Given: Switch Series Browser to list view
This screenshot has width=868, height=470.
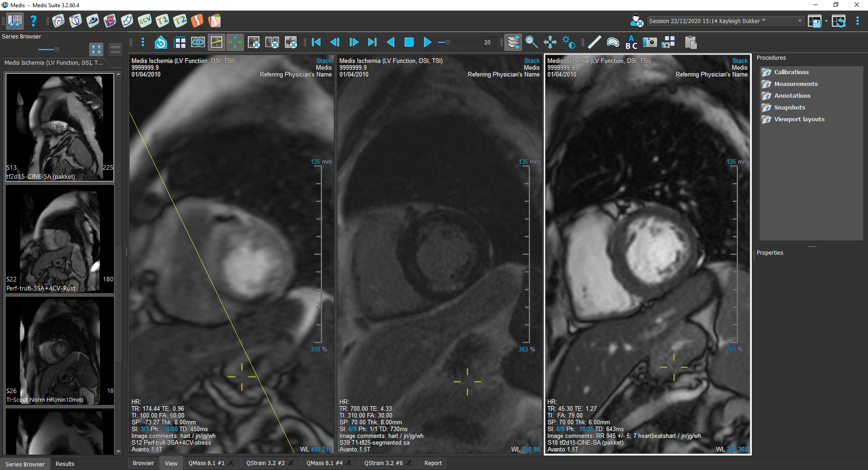Looking at the screenshot, I should coord(115,49).
